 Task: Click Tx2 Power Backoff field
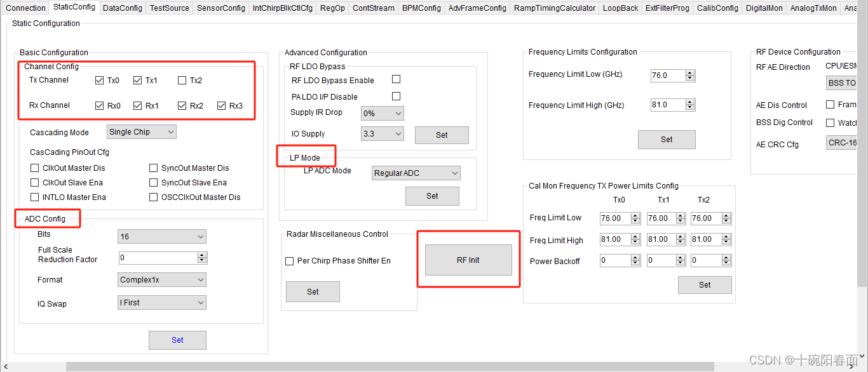tap(706, 260)
